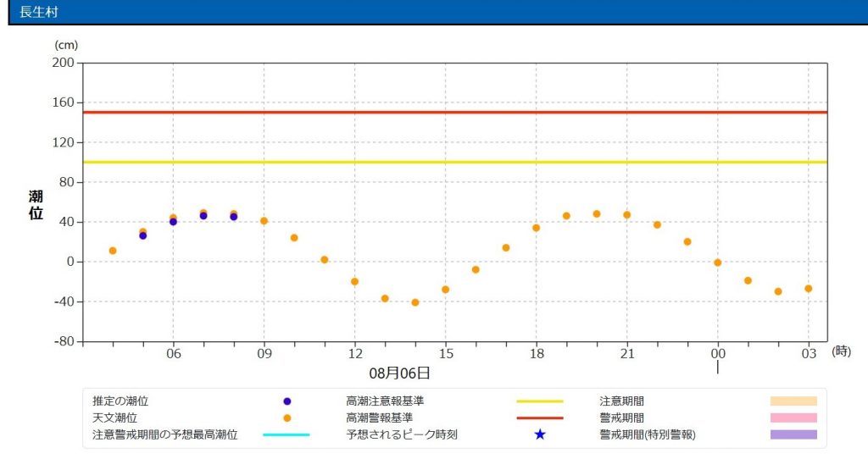This screenshot has width=868, height=459.
Task: Click the blue estimated tide point at 05
Action: coord(142,235)
